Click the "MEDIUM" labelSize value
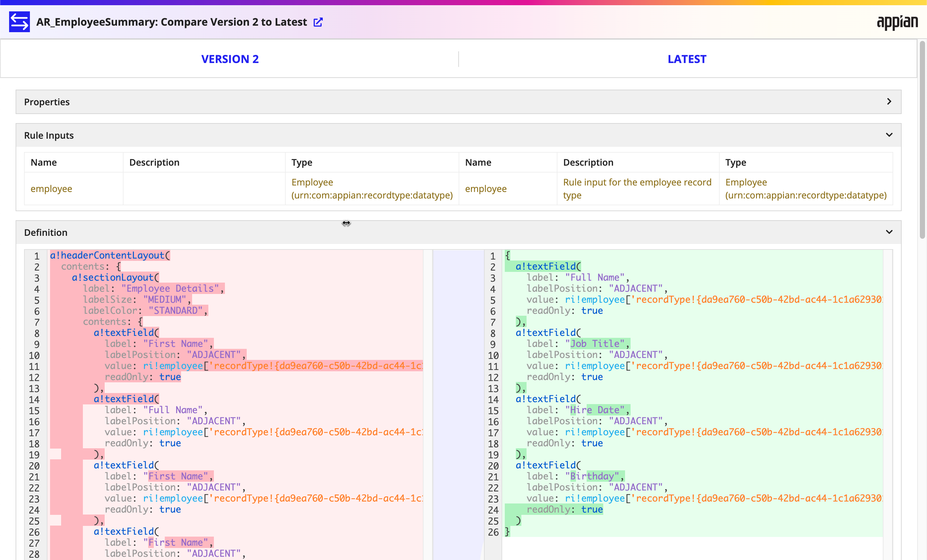Image resolution: width=927 pixels, height=560 pixels. tap(165, 300)
